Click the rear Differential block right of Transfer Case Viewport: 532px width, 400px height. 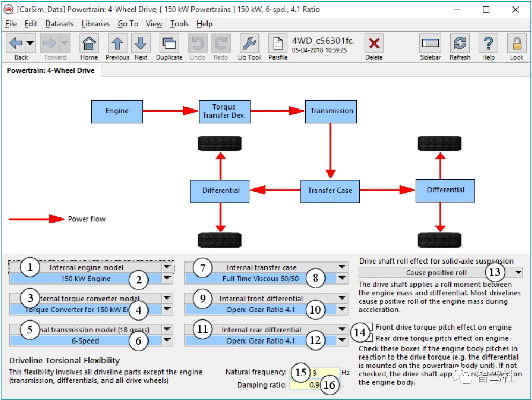(x=445, y=191)
